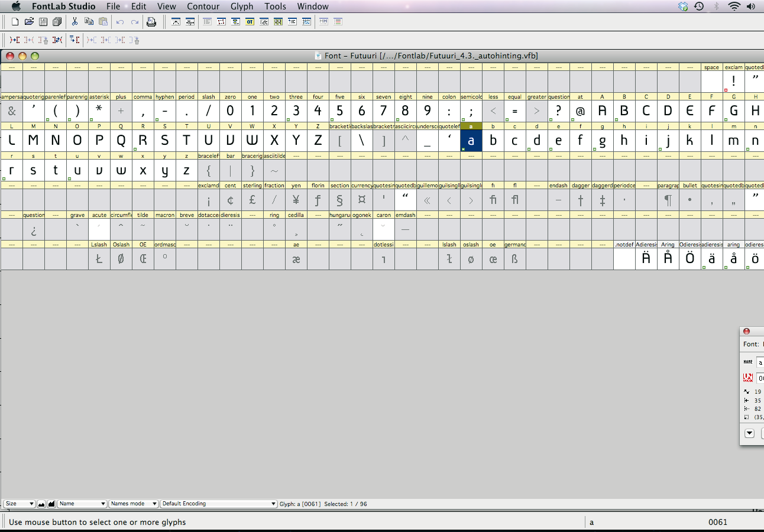The width and height of the screenshot is (764, 532).
Task: Click the Copy icon in toolbar
Action: tap(89, 22)
